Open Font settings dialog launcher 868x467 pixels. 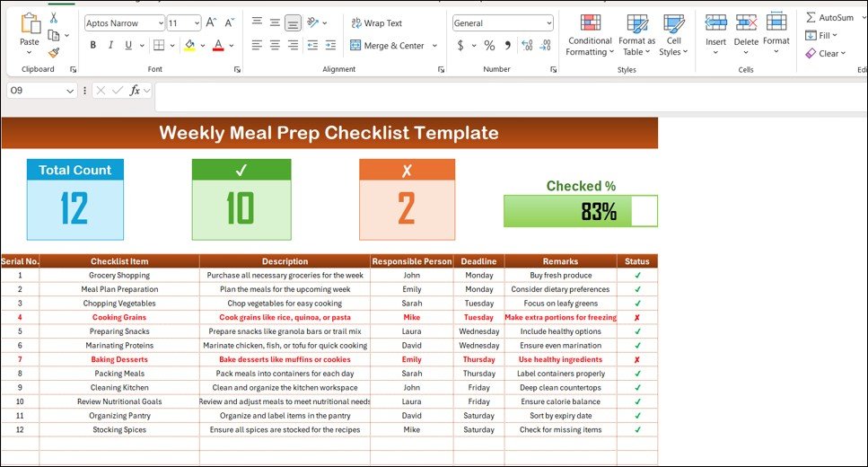pos(237,70)
